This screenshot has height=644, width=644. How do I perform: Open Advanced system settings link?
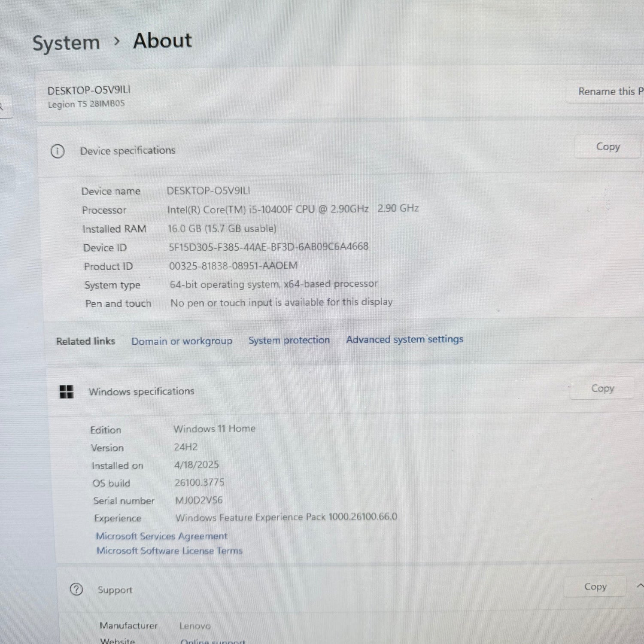(x=404, y=339)
